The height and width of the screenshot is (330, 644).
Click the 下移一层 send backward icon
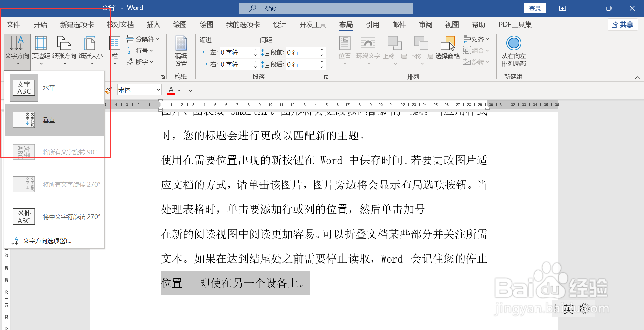[421, 44]
